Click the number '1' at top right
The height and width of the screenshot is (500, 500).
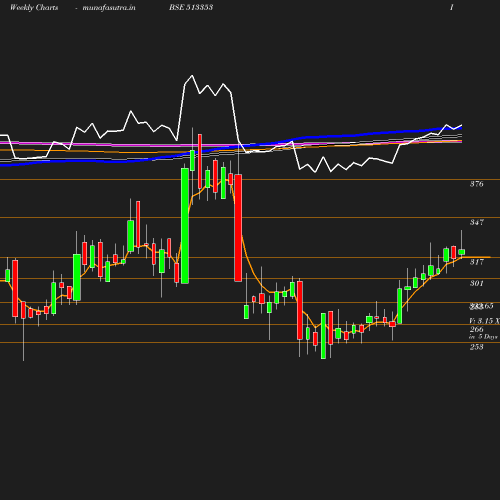[451, 7]
